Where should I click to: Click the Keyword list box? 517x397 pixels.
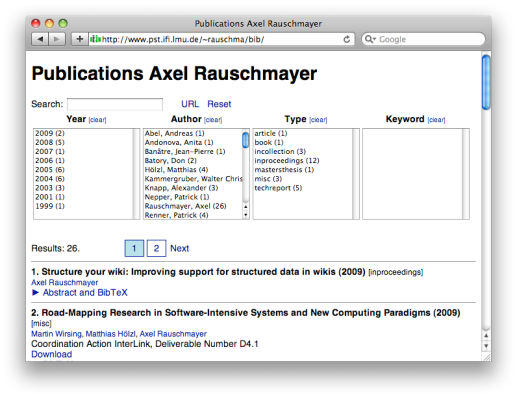click(x=416, y=174)
